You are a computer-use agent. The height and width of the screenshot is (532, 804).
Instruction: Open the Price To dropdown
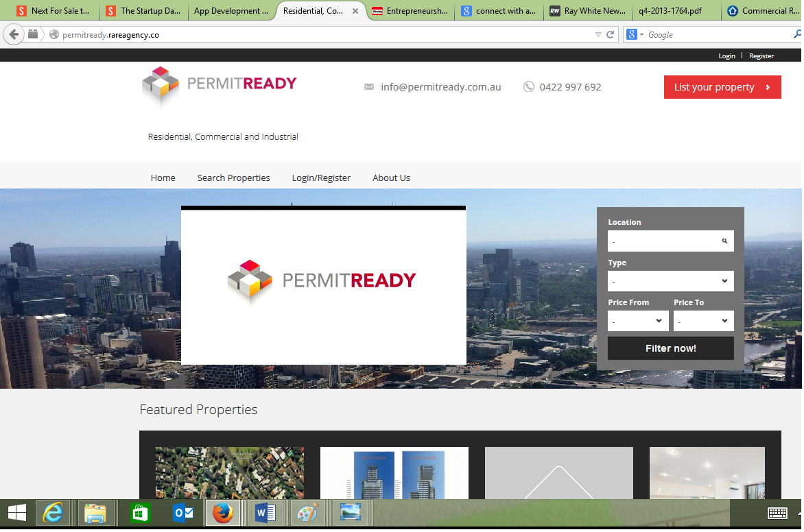tap(703, 321)
